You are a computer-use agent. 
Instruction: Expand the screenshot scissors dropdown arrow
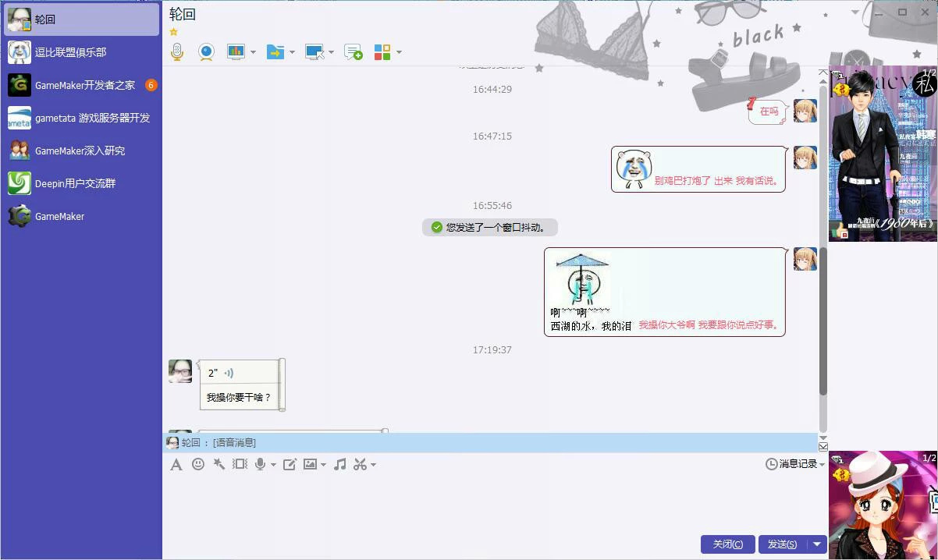373,465
